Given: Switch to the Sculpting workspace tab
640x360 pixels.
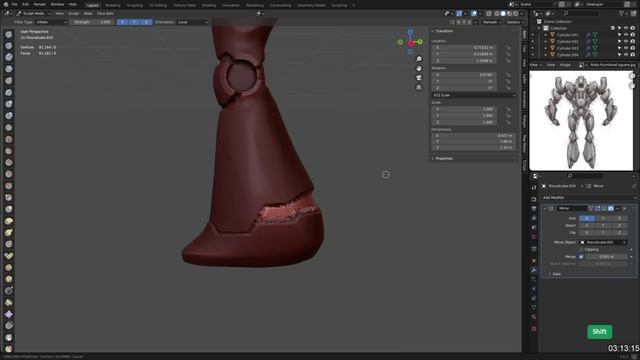Looking at the screenshot, I should [135, 5].
